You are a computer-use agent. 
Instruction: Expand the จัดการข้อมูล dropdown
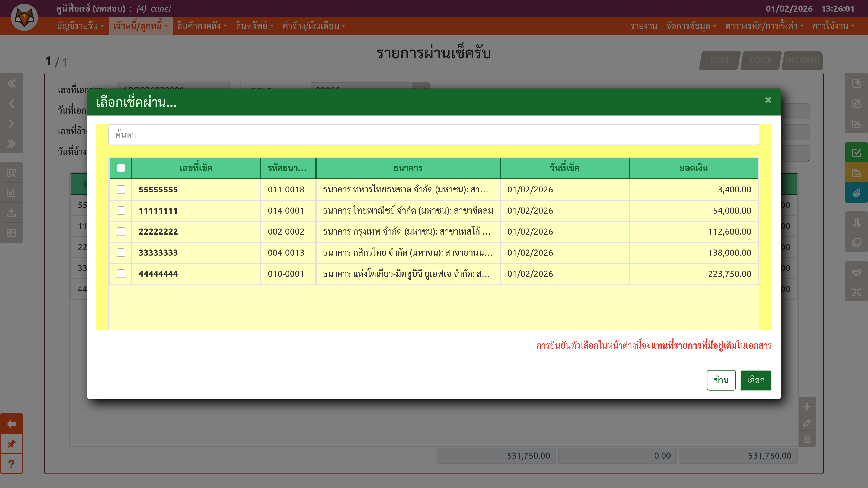[x=691, y=26]
